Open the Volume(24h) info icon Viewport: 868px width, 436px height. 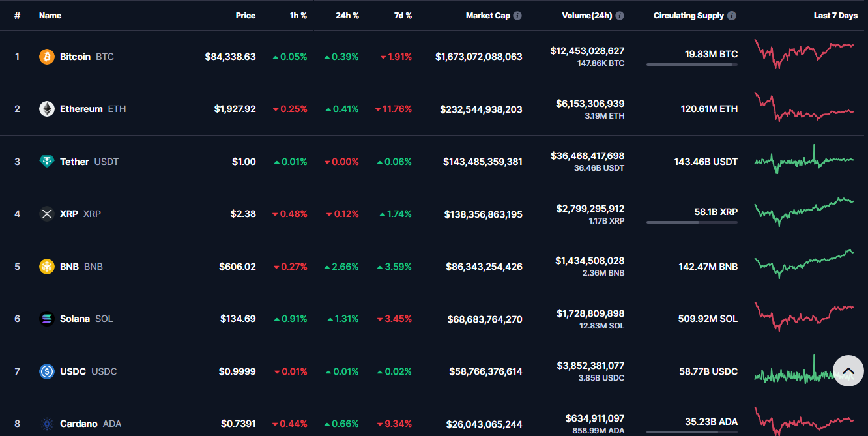point(620,16)
